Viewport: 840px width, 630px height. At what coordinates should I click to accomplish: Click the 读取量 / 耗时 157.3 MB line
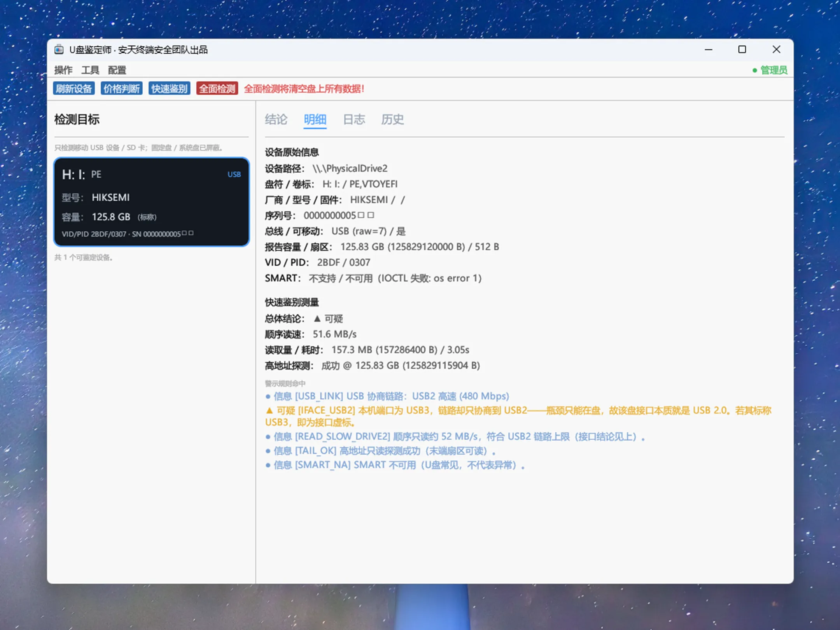pos(367,350)
